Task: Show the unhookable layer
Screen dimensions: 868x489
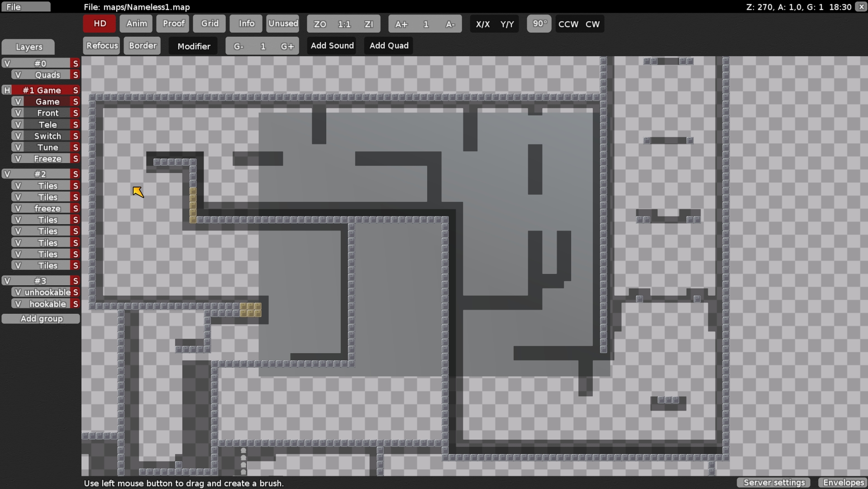Action: point(18,292)
